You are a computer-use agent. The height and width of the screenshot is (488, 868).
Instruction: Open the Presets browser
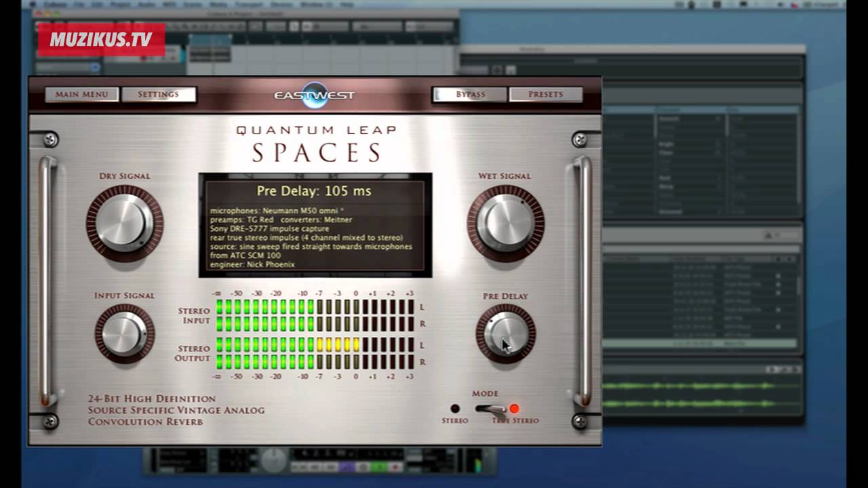click(x=546, y=94)
